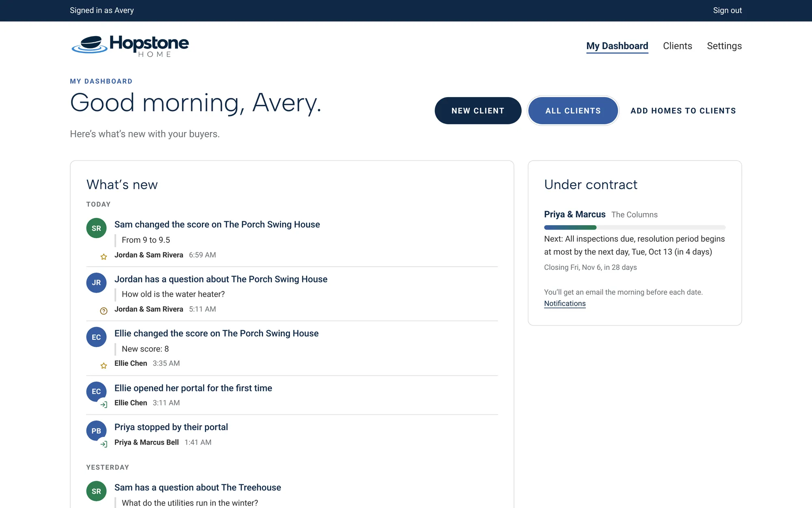Click question mark icon beside 5:11 AM entry
This screenshot has width=812, height=508.
[x=104, y=311]
